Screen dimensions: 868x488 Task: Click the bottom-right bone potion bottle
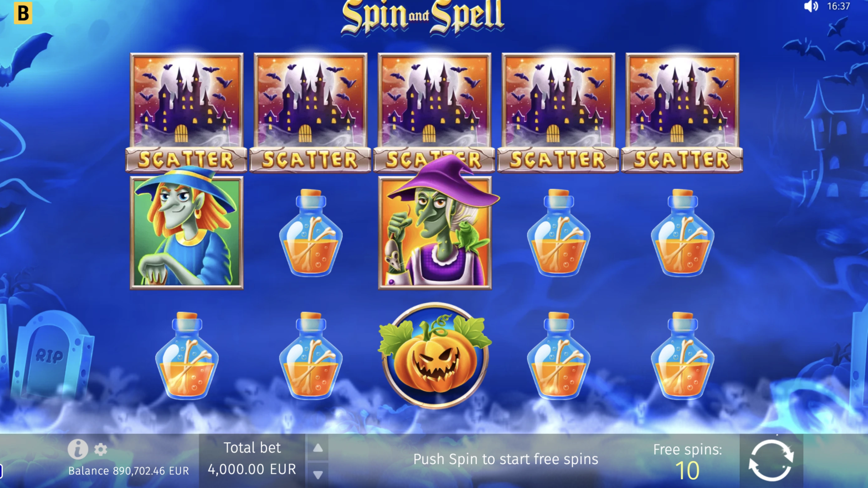pos(682,356)
